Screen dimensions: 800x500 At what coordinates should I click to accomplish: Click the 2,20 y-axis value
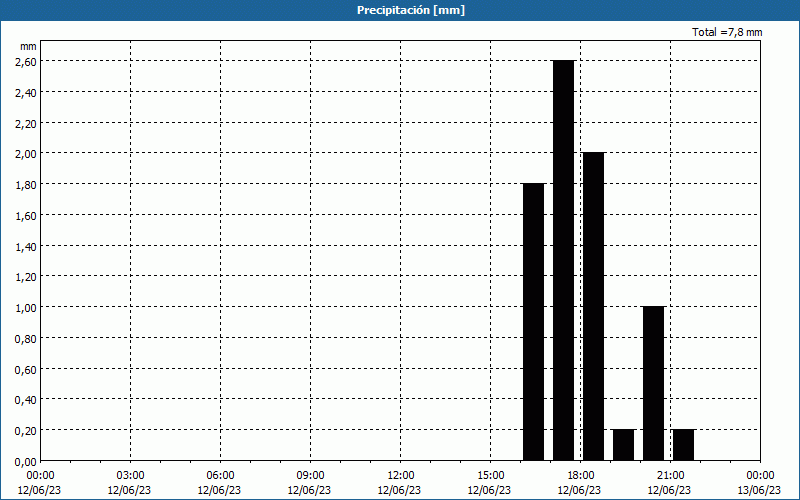26,123
